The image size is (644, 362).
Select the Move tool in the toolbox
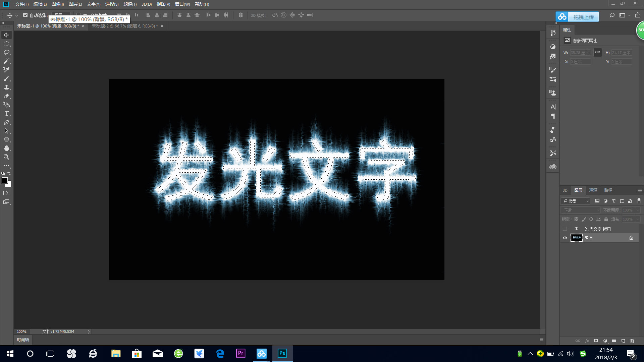[6, 35]
